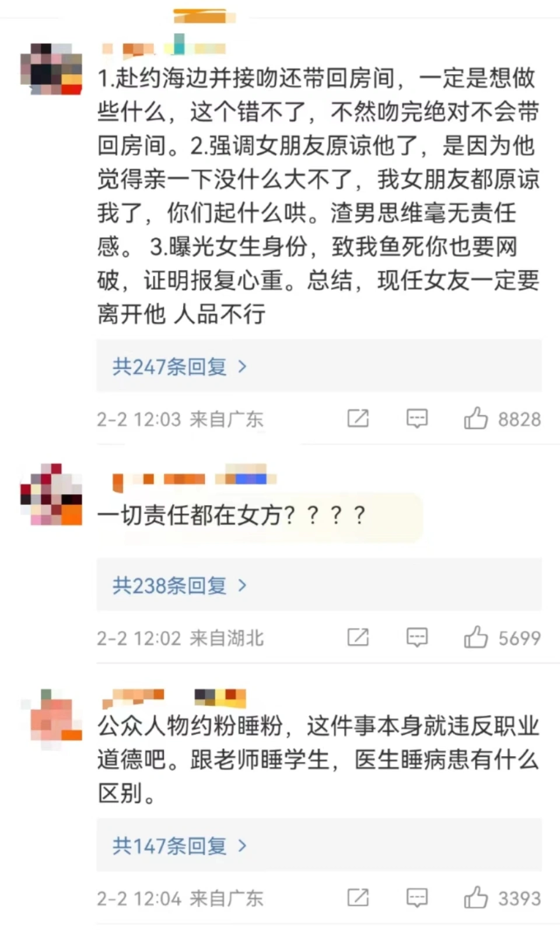Open first commenter's avatar profile
560x930 pixels.
point(51,69)
